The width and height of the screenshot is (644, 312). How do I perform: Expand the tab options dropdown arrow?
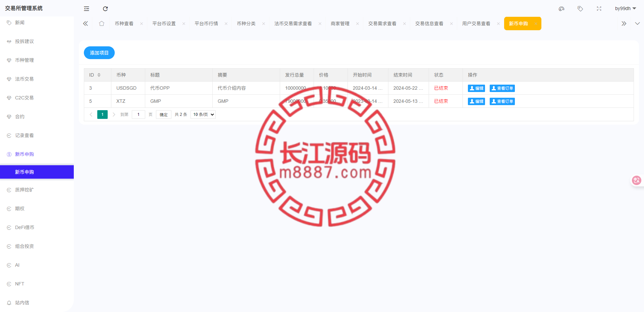[637, 24]
